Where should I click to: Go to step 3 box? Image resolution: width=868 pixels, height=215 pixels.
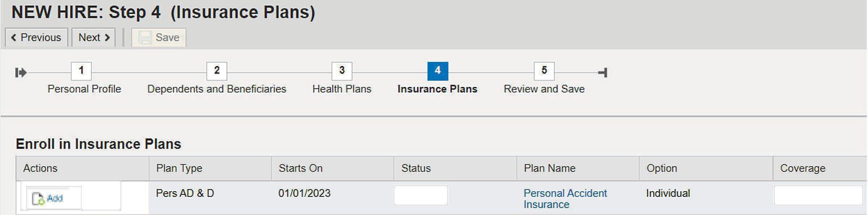[x=342, y=71]
